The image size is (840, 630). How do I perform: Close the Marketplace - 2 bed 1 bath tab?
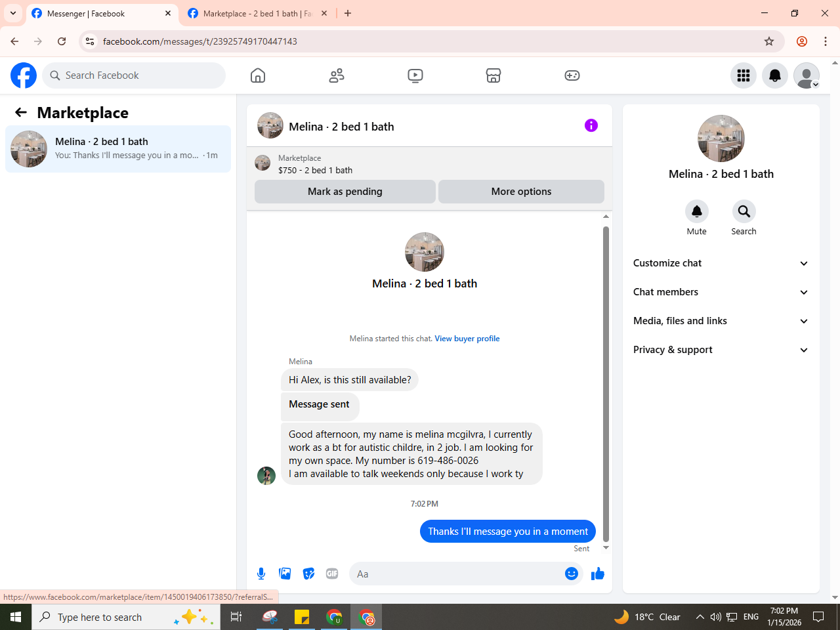(324, 13)
